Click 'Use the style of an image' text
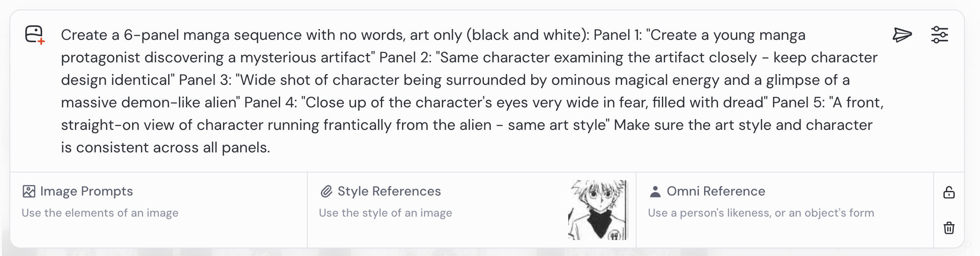This screenshot has width=980, height=256. pyautogui.click(x=386, y=213)
